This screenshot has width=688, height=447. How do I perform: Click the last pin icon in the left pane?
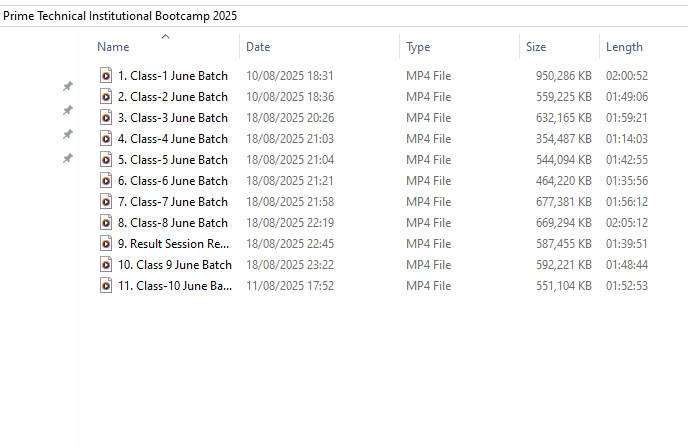pos(68,159)
